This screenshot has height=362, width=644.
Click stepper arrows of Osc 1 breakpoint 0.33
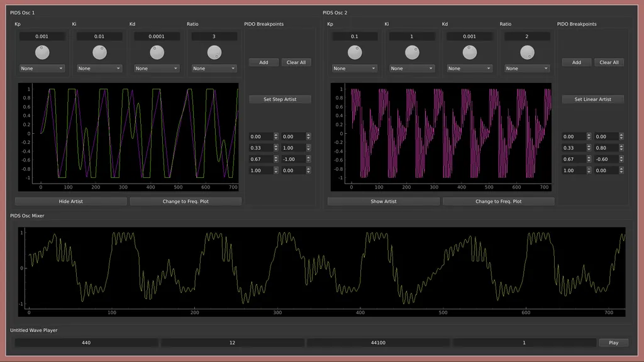click(275, 148)
